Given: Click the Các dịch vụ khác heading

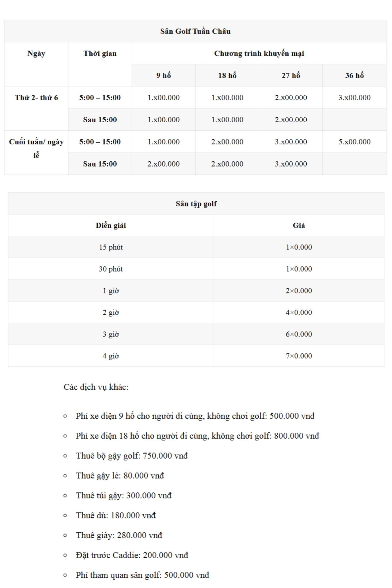Looking at the screenshot, I should pos(96,387).
